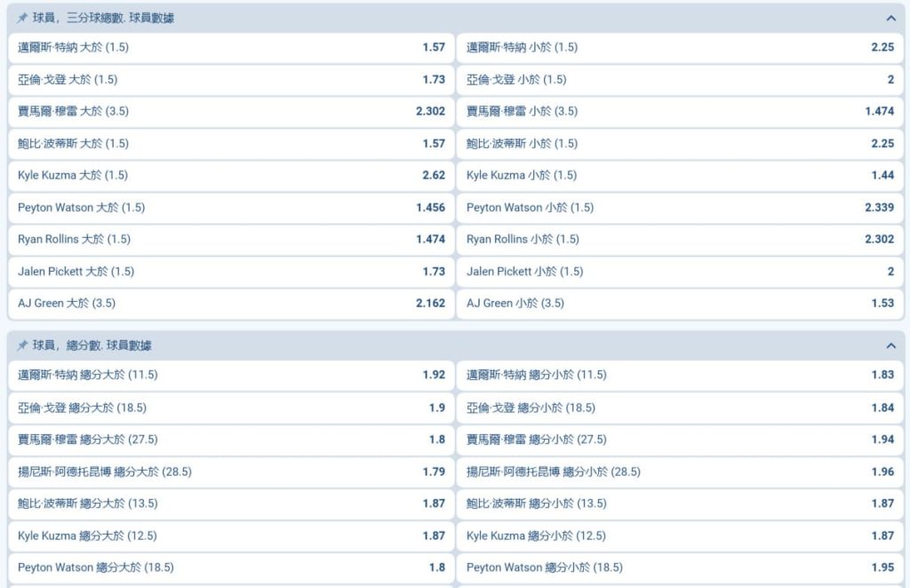910x588 pixels.
Task: Select 邁爾斯·特納 總分大於 (11.5) at 1.92
Action: point(229,375)
